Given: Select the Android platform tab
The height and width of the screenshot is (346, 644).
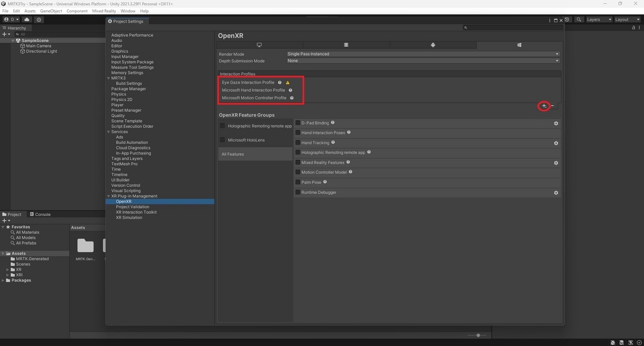Looking at the screenshot, I should click(433, 45).
